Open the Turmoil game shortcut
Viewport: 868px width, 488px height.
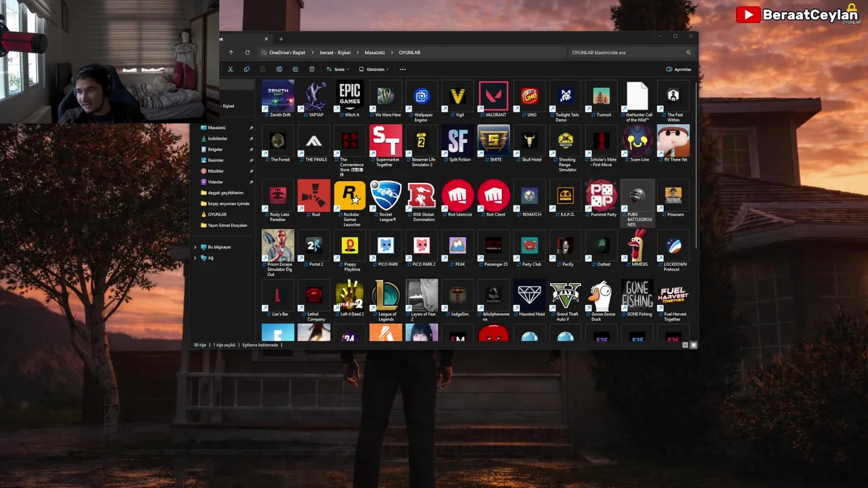coord(601,96)
